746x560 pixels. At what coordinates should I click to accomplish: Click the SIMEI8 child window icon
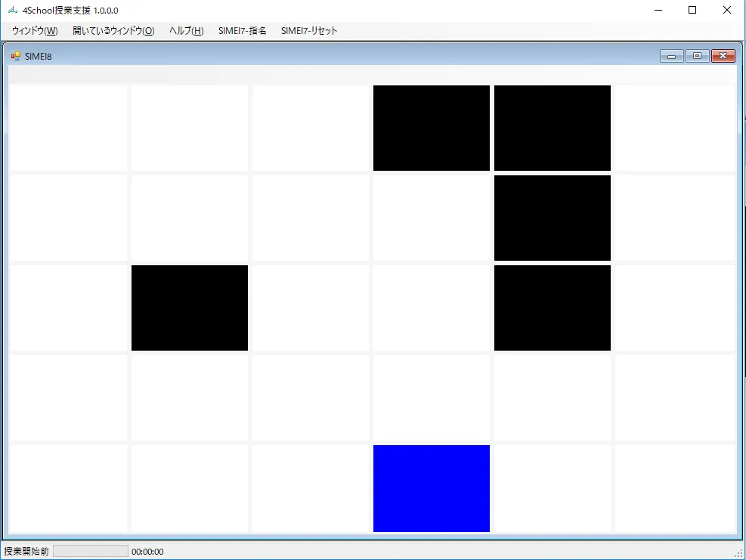click(16, 56)
